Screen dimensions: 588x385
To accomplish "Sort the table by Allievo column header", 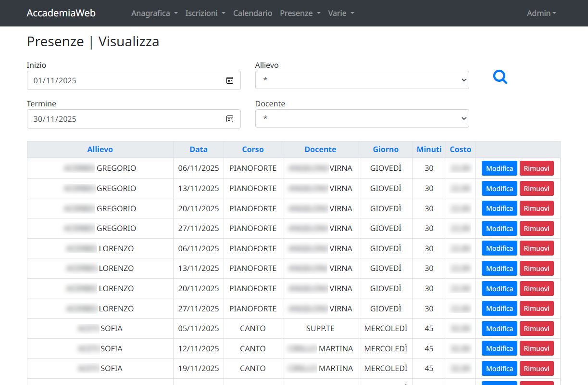I will click(100, 149).
